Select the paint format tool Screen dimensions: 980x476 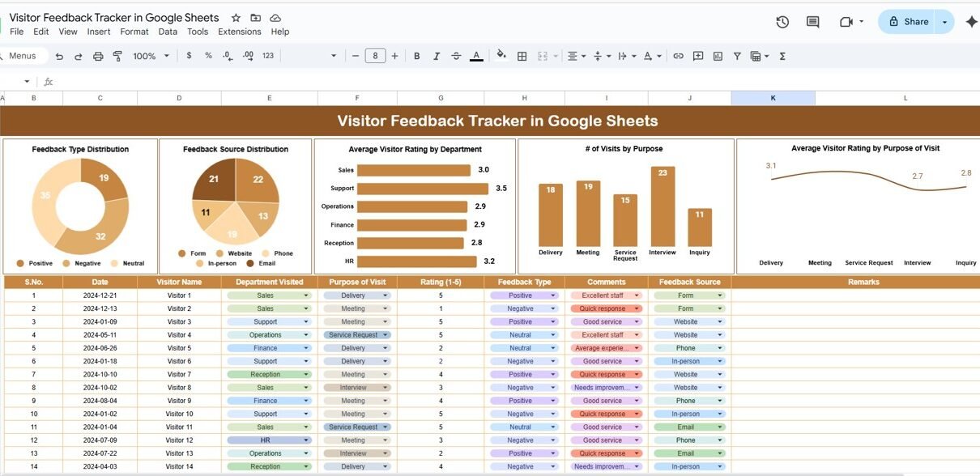pyautogui.click(x=117, y=56)
